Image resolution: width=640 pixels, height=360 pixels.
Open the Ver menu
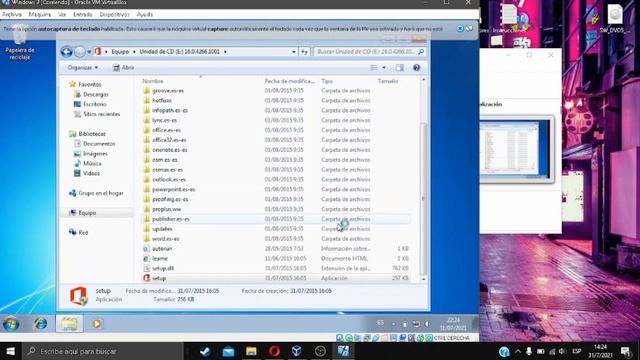click(62, 14)
